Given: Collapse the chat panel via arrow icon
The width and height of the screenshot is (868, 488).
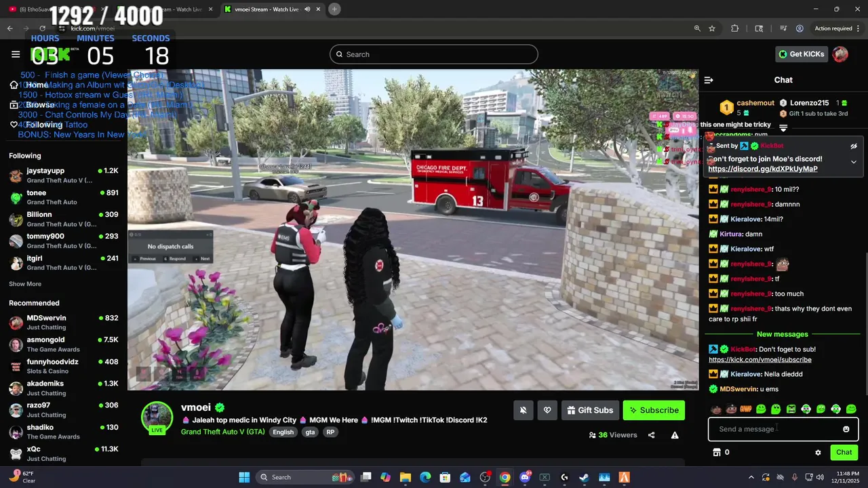Looking at the screenshot, I should pos(709,80).
